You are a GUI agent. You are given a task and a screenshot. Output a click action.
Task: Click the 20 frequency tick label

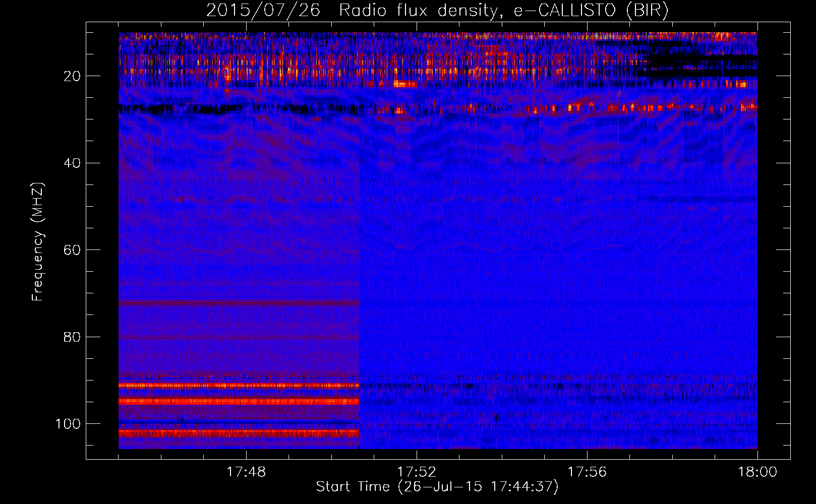click(x=72, y=76)
